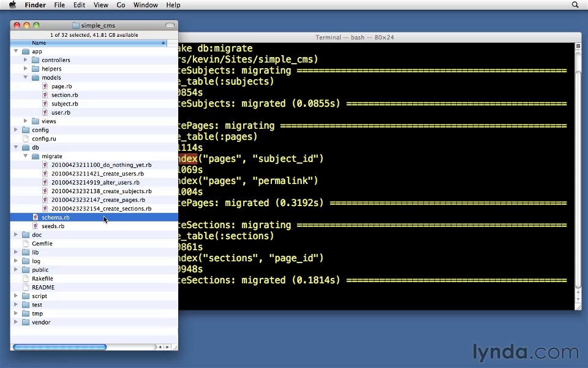Expand the log folder
The height and width of the screenshot is (368, 588).
pos(16,261)
